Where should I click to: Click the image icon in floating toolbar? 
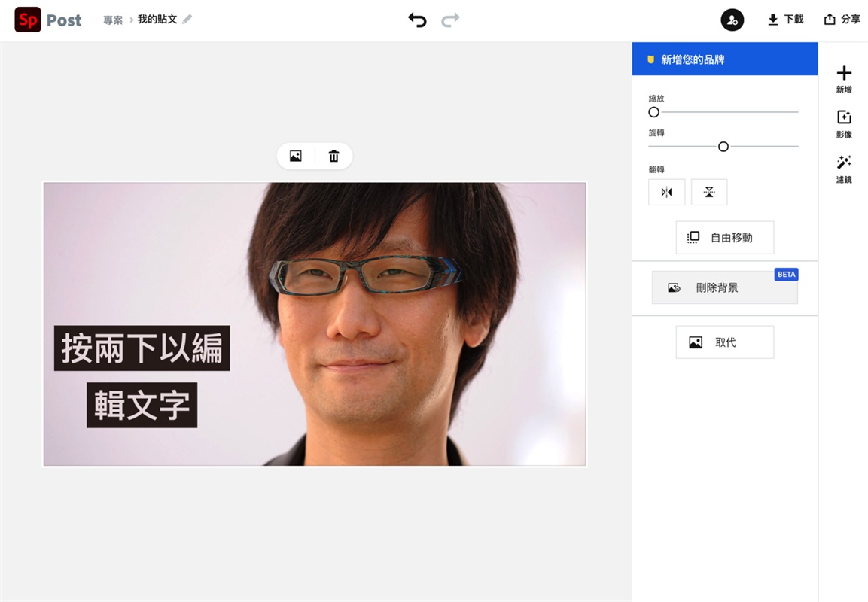click(x=296, y=157)
